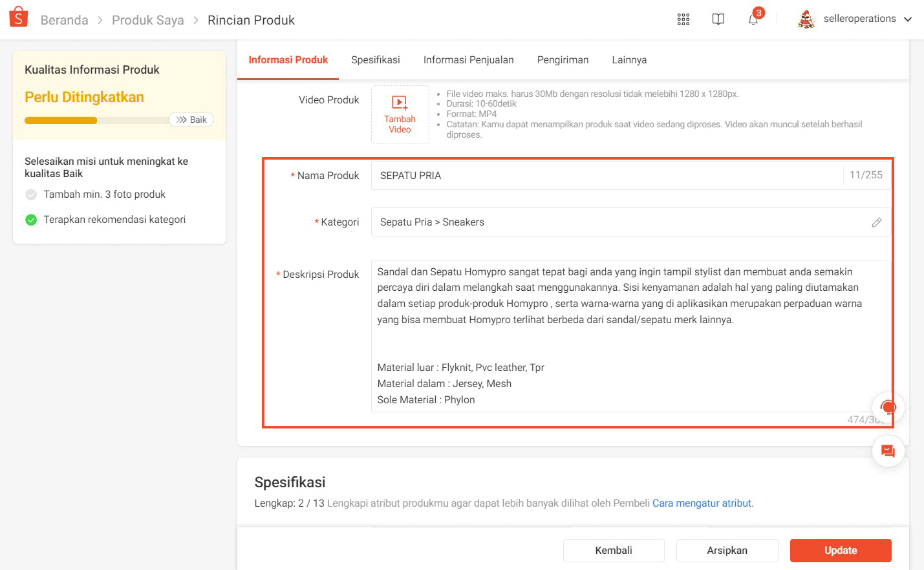This screenshot has height=570, width=924.
Task: Open the seller education guide icon
Action: pos(718,19)
